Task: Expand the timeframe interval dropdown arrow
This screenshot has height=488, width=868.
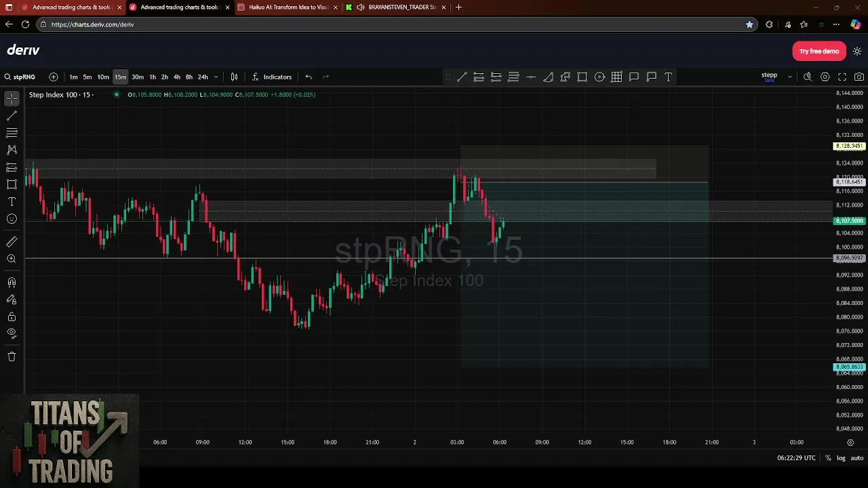Action: (216, 77)
